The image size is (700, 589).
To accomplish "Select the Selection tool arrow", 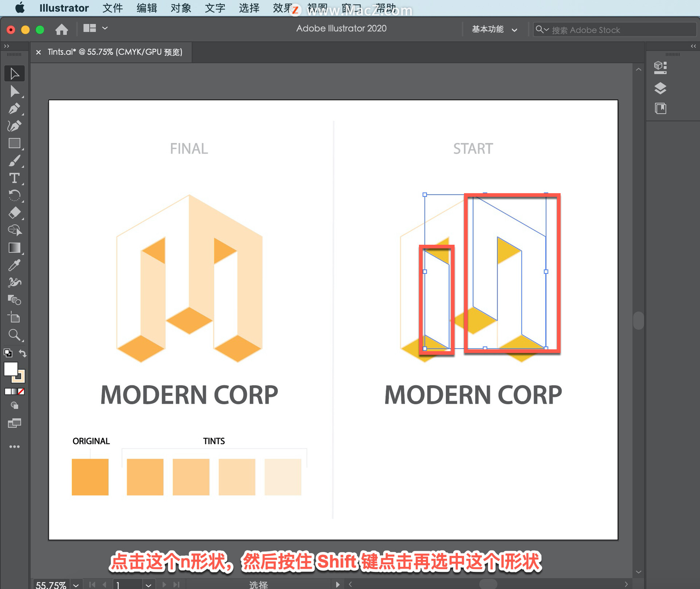I will [15, 74].
